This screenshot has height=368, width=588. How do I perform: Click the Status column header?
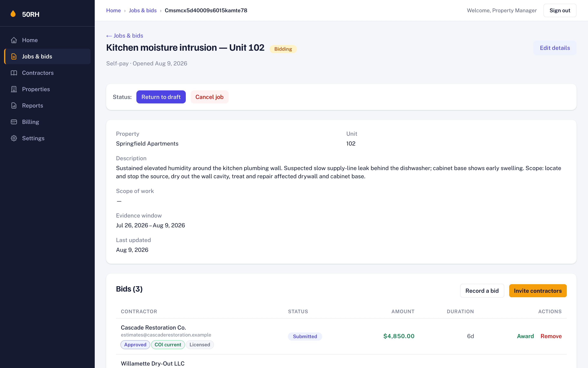pos(298,312)
